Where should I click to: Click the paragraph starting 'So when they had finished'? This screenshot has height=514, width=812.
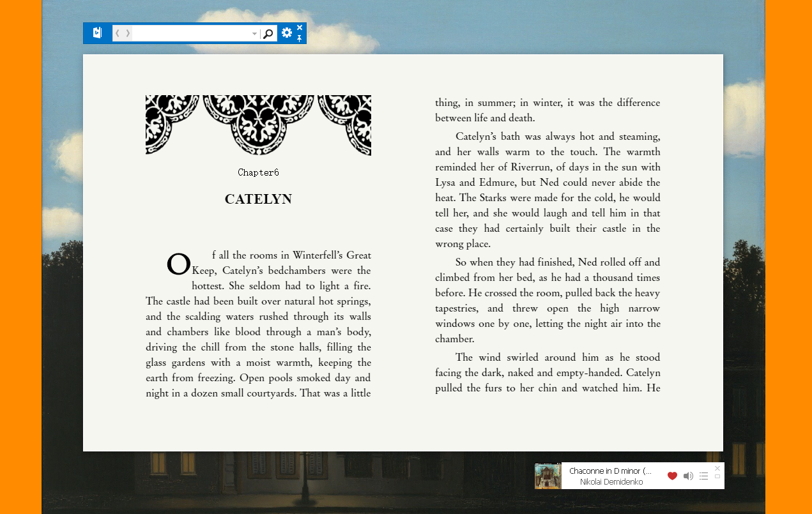click(548, 300)
